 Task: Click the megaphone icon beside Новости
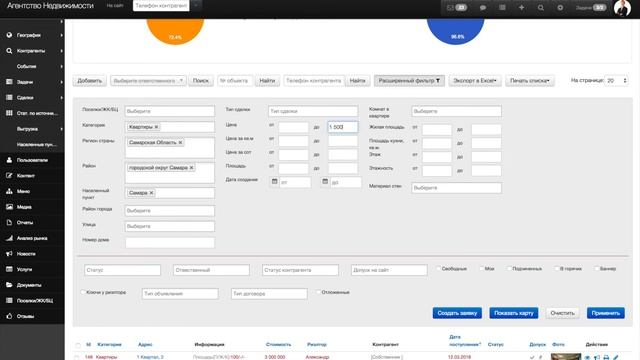[x=9, y=253]
